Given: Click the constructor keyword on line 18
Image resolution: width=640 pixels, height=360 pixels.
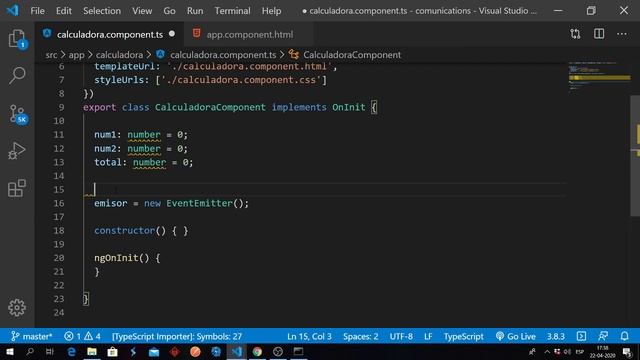Looking at the screenshot, I should tap(124, 231).
